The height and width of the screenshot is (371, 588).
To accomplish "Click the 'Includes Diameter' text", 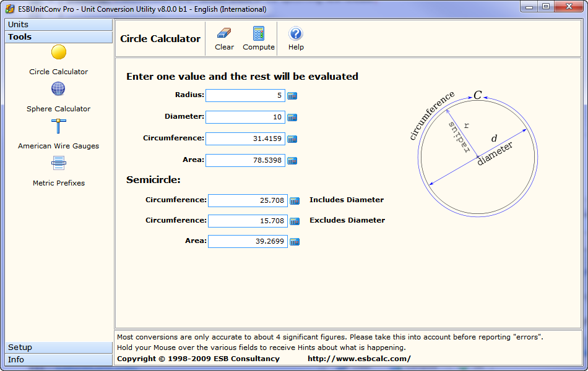I will pyautogui.click(x=347, y=200).
